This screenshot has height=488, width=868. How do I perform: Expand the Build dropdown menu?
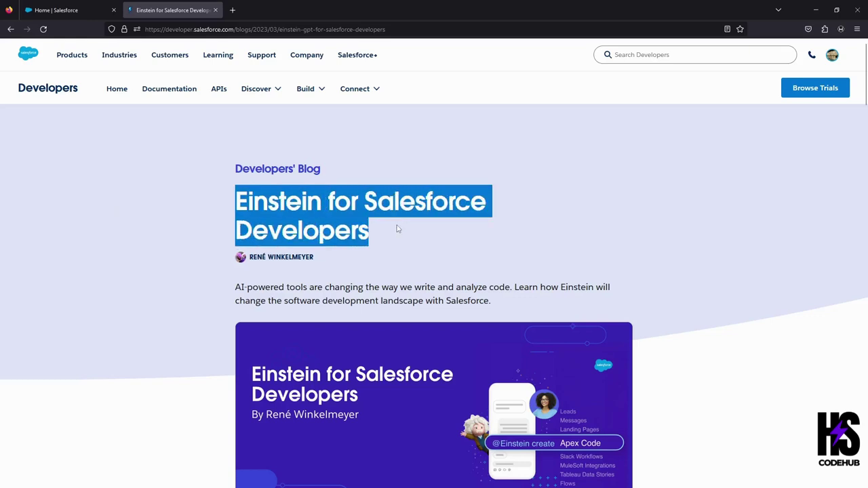click(311, 89)
